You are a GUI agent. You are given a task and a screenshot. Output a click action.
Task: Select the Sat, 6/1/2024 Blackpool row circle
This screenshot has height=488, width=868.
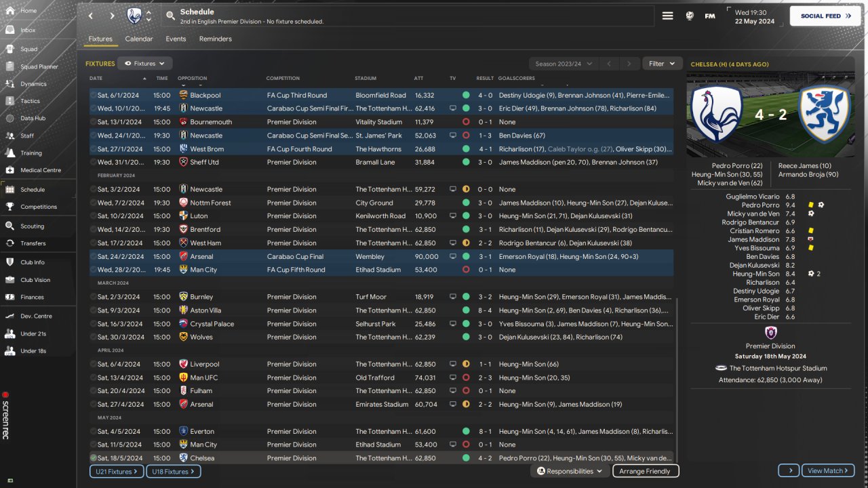(93, 96)
